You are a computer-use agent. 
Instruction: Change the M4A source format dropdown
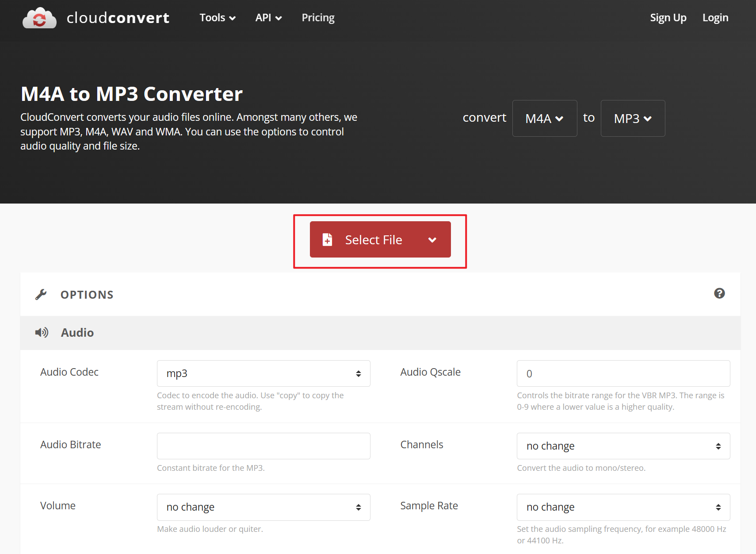(544, 119)
